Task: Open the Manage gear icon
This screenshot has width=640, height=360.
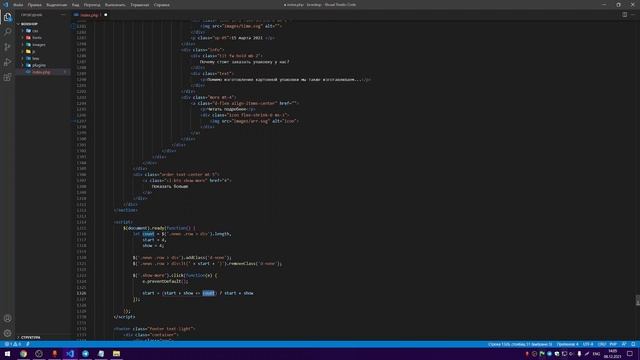Action: point(7,333)
